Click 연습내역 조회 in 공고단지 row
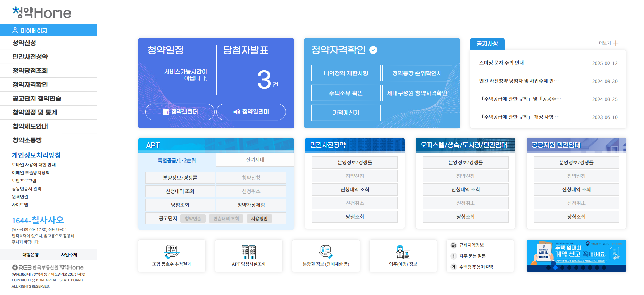 (x=226, y=219)
